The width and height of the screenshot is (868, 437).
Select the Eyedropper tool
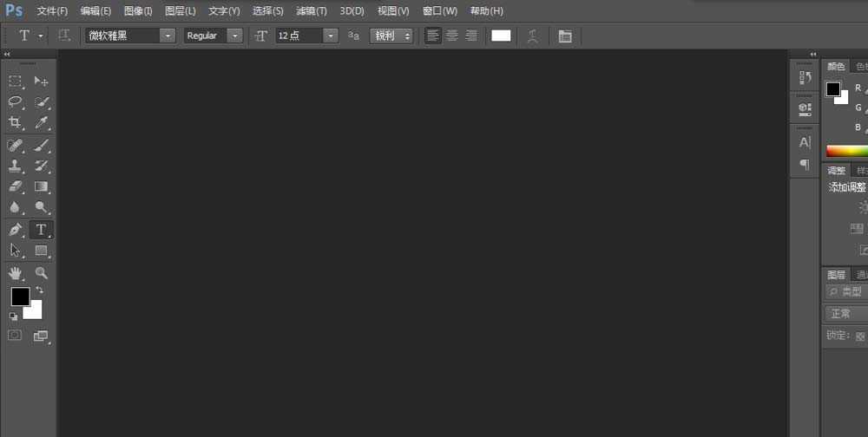click(x=41, y=123)
